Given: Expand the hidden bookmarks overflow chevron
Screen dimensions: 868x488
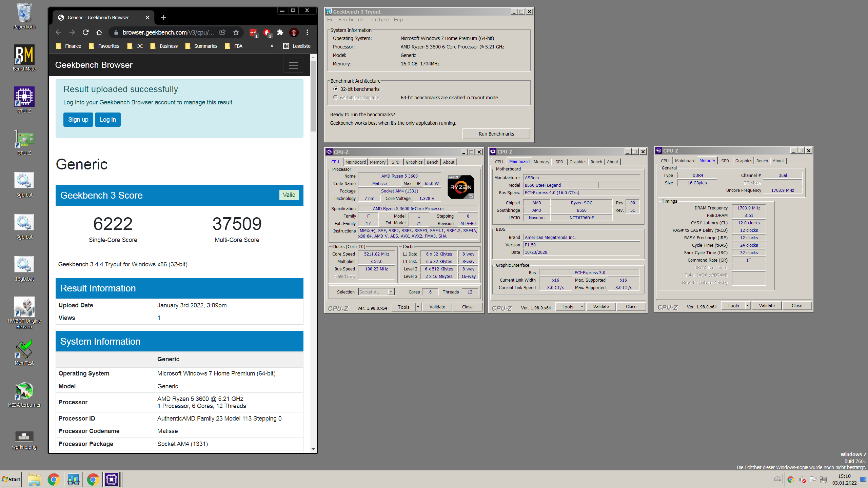Looking at the screenshot, I should tap(272, 46).
